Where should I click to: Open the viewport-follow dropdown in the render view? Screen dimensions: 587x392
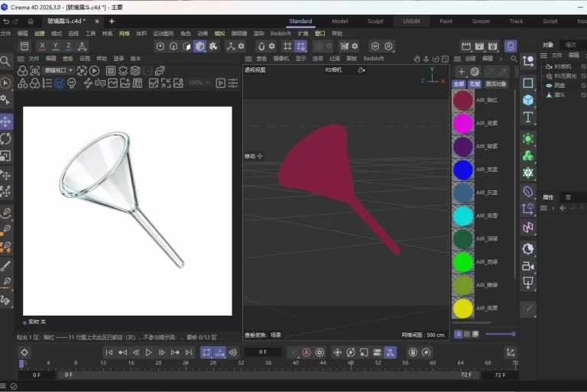pyautogui.click(x=58, y=70)
